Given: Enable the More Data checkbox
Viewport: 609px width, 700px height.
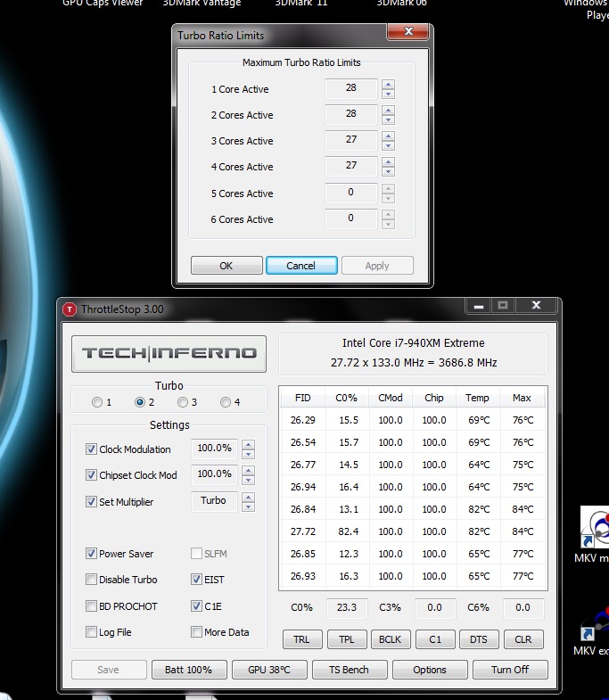Looking at the screenshot, I should point(196,632).
